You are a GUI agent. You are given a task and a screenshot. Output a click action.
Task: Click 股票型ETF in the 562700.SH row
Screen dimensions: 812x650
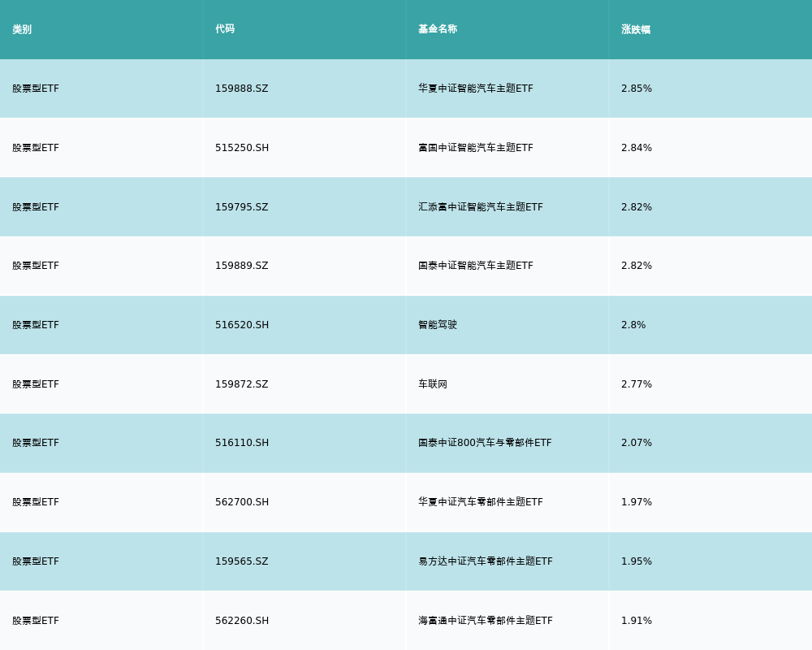pyautogui.click(x=36, y=502)
